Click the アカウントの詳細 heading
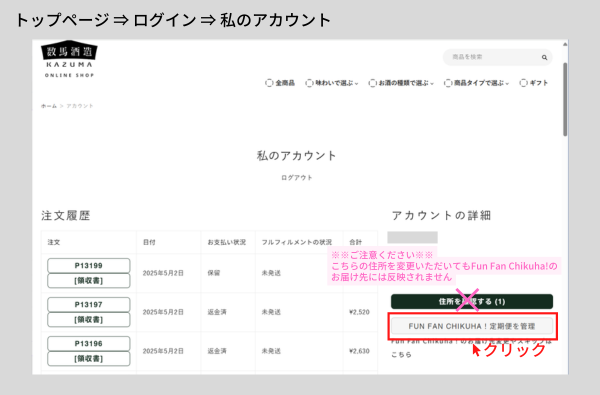 (441, 215)
